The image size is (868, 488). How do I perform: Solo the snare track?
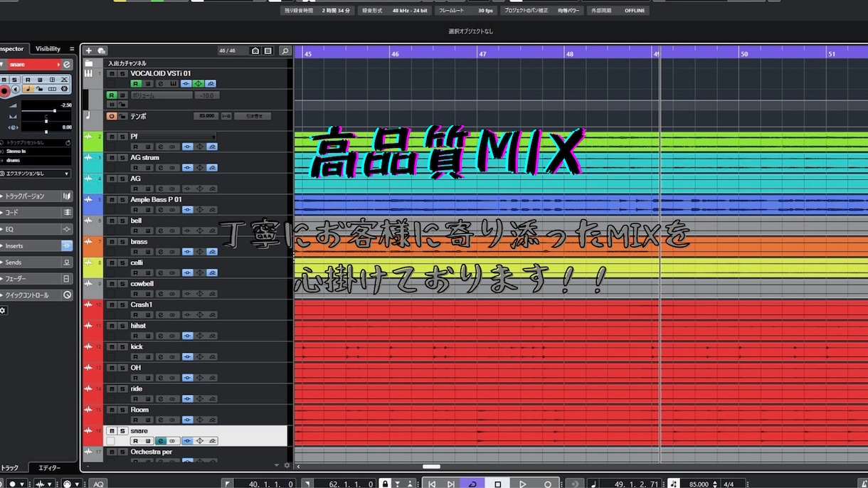pyautogui.click(x=122, y=431)
